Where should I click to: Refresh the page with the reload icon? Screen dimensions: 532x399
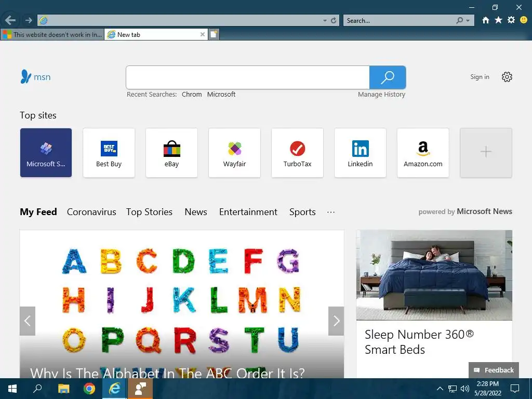334,20
